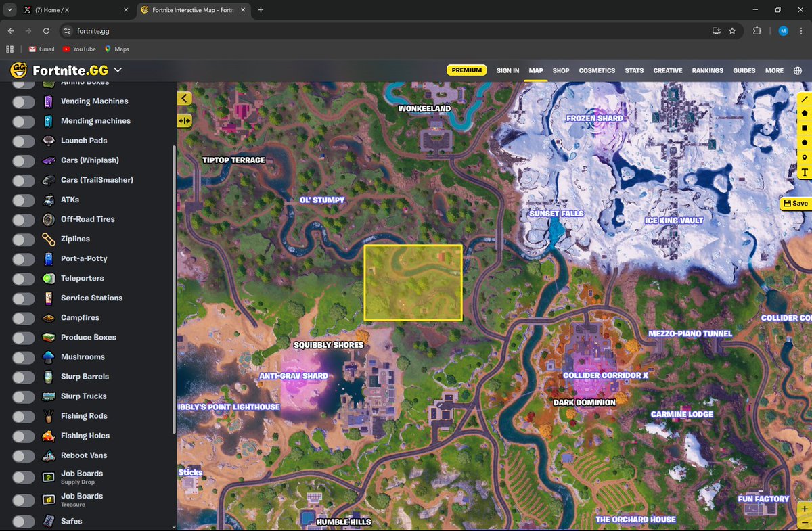
Task: Open the tab search dropdown arrow
Action: pyautogui.click(x=9, y=10)
